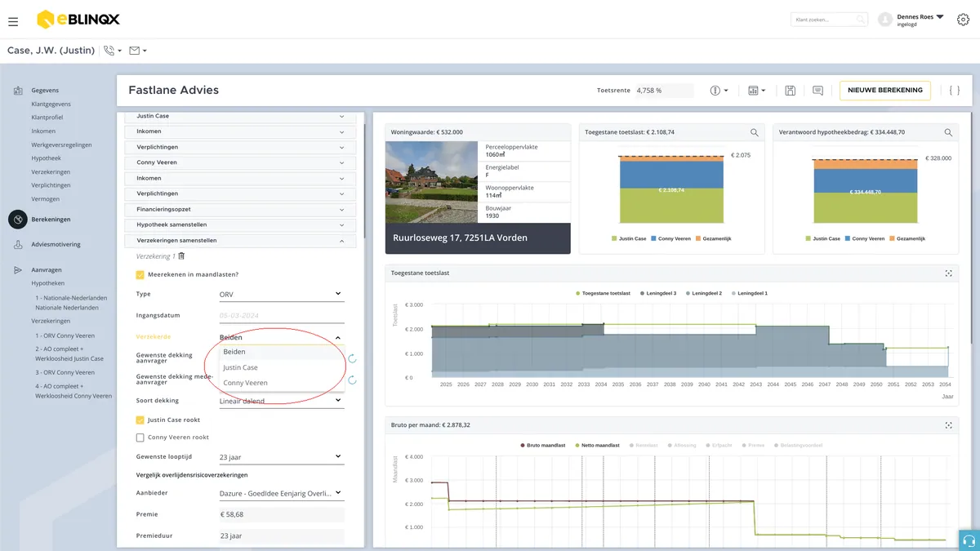Expand the Financieringsopzet section
Image resolution: width=980 pixels, height=551 pixels.
(240, 210)
